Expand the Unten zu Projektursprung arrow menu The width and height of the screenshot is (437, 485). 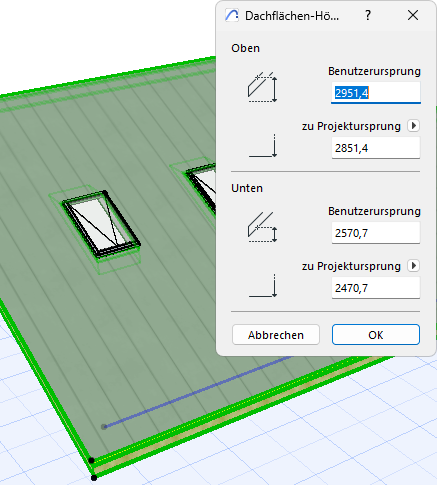(413, 266)
